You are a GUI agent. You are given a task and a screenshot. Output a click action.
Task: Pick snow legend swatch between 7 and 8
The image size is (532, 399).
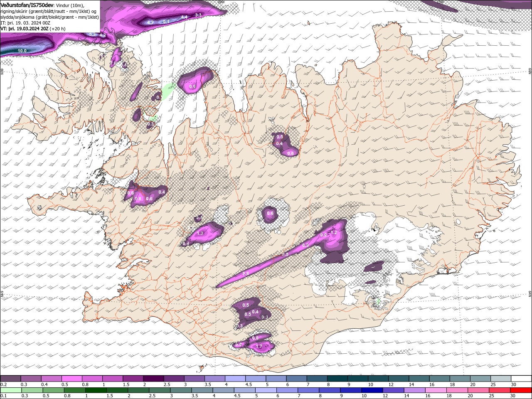pyautogui.click(x=317, y=379)
